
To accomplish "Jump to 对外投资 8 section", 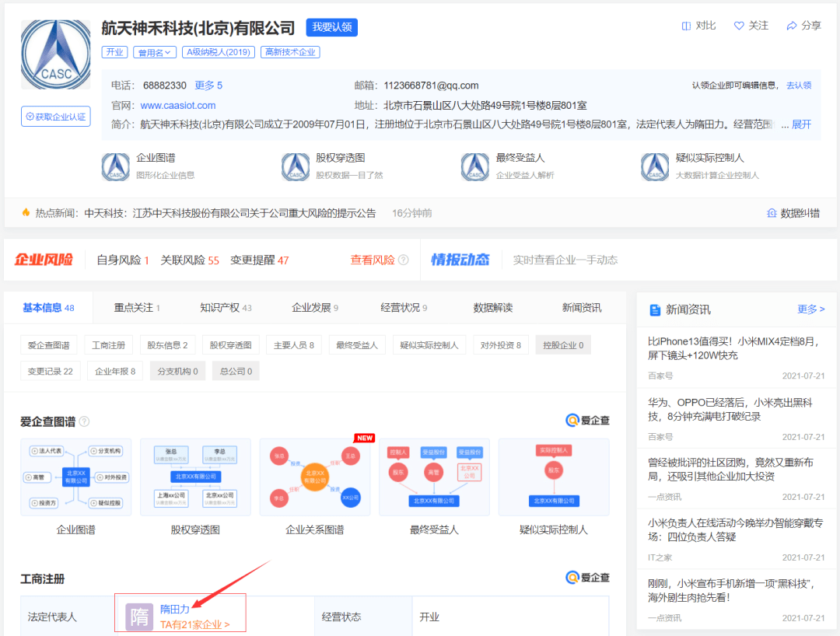I will pyautogui.click(x=501, y=345).
